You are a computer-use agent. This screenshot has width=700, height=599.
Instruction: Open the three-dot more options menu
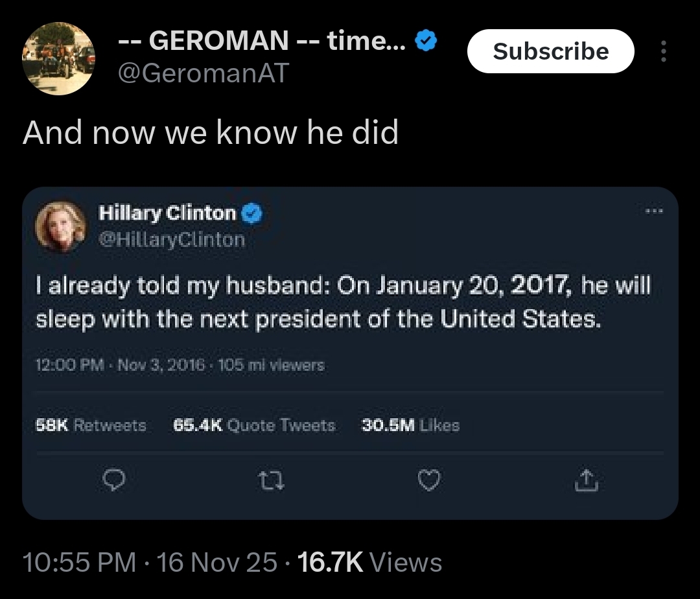point(664,51)
